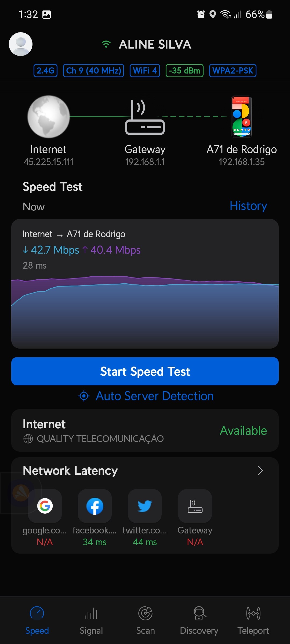Open speed test History link
The height and width of the screenshot is (644, 290).
(x=248, y=206)
